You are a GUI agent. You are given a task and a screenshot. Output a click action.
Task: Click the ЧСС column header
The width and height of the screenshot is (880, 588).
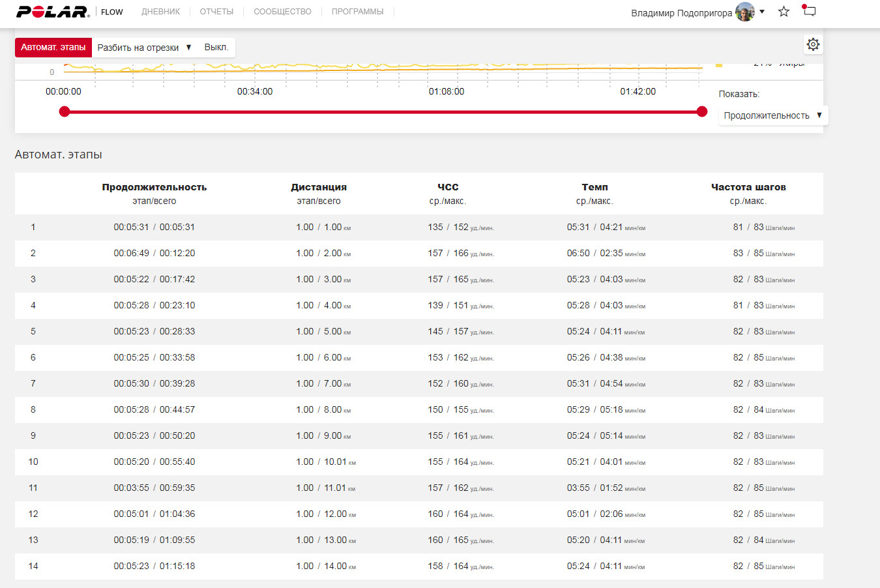[x=448, y=187]
